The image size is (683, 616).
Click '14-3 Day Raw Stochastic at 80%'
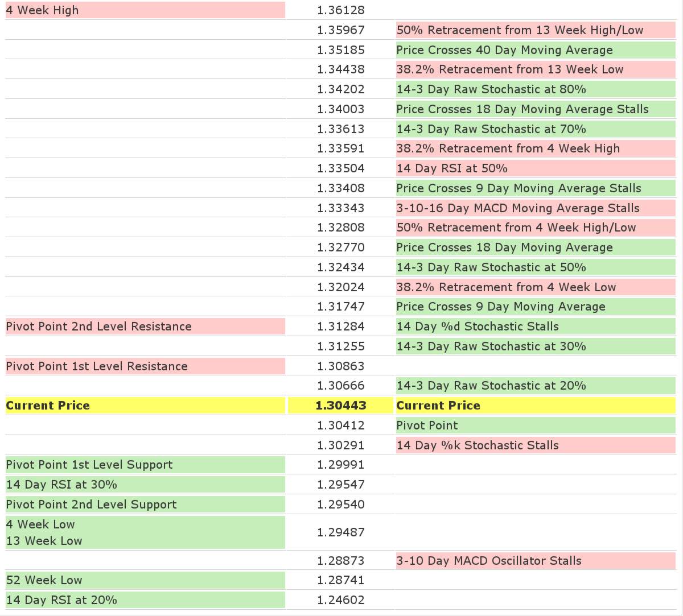(x=491, y=89)
